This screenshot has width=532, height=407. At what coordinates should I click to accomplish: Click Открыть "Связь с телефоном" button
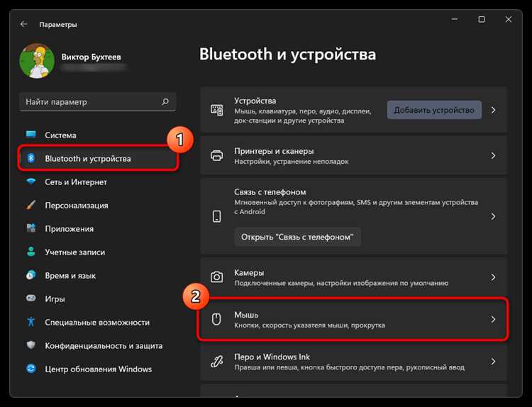click(x=297, y=237)
